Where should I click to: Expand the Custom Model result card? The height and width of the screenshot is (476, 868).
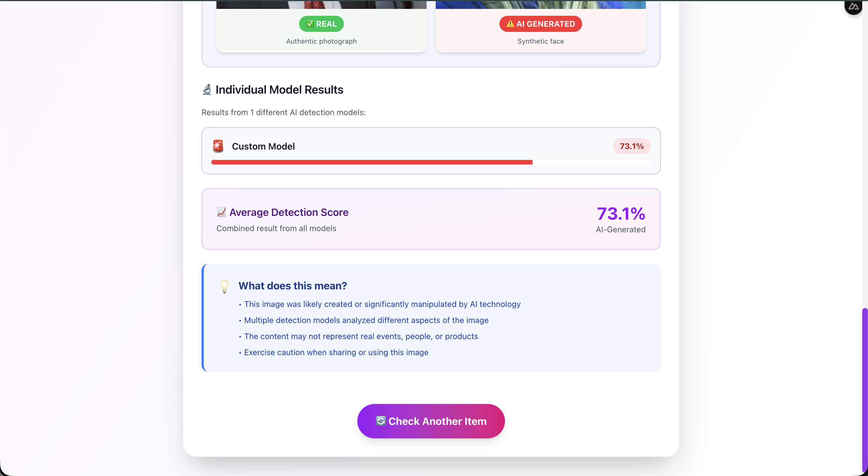(431, 150)
